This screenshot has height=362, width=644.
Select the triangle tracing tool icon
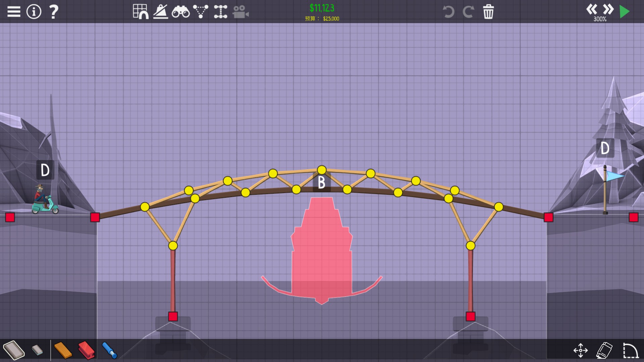tap(201, 12)
